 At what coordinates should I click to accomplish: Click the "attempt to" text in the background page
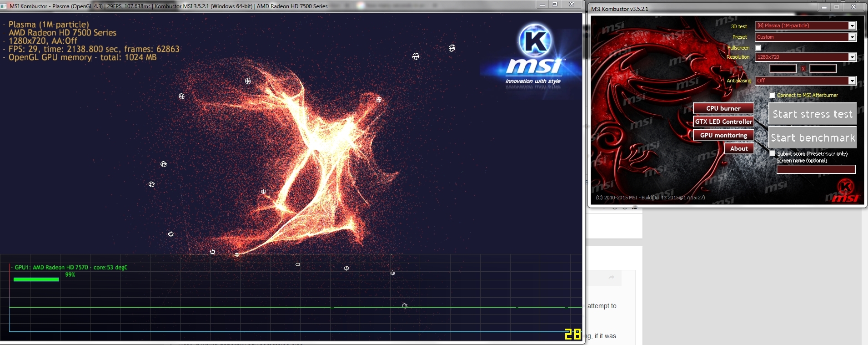click(x=602, y=306)
